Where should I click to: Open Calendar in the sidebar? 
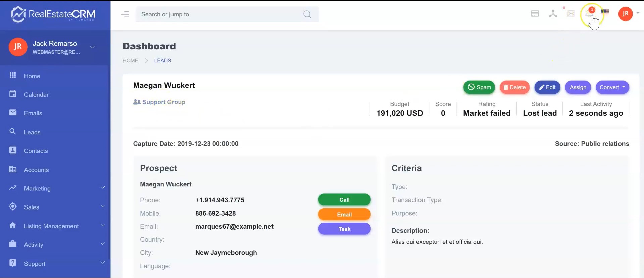36,95
